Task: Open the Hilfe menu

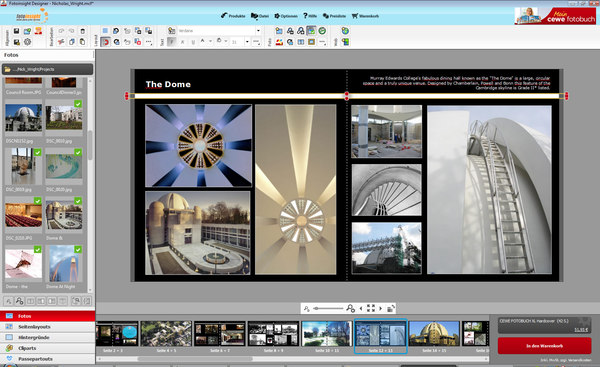Action: [x=310, y=16]
